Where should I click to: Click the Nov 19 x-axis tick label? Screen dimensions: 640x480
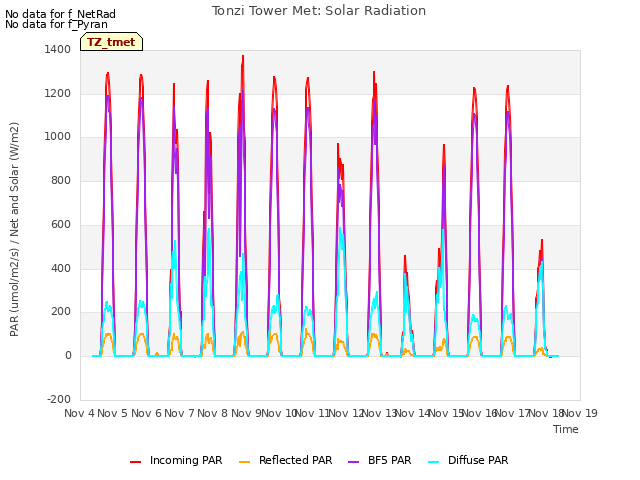580,413
